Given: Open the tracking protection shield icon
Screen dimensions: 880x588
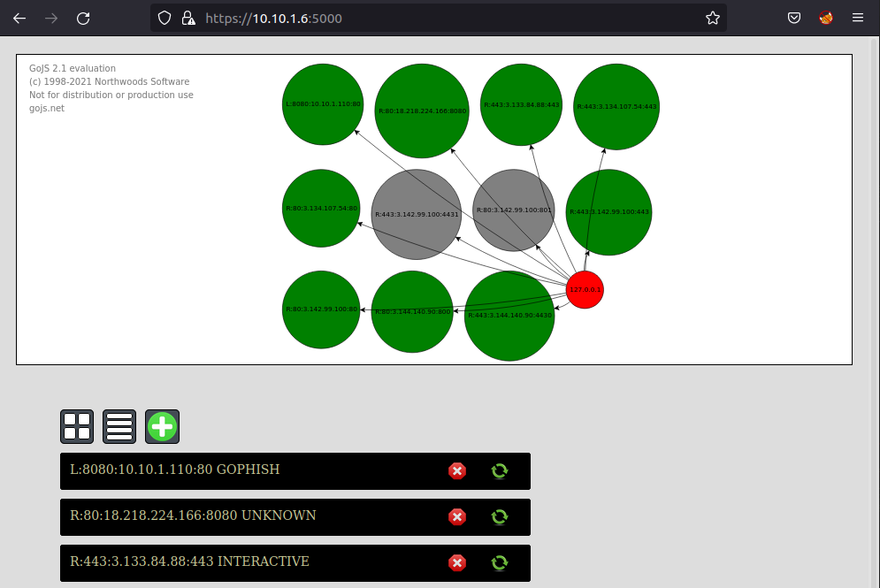Looking at the screenshot, I should click(x=164, y=18).
